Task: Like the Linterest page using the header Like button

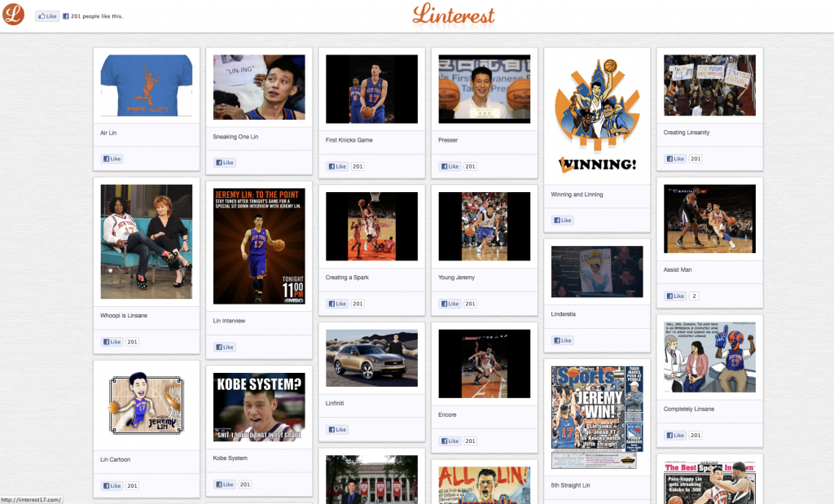Action: point(47,16)
